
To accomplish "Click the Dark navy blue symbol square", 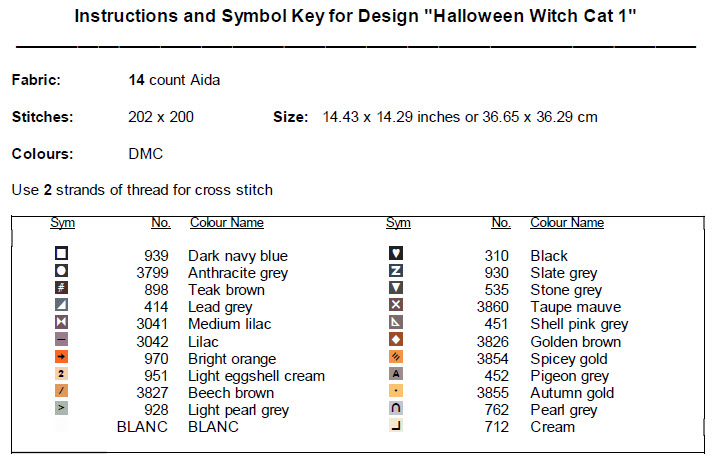I will click(x=61, y=254).
